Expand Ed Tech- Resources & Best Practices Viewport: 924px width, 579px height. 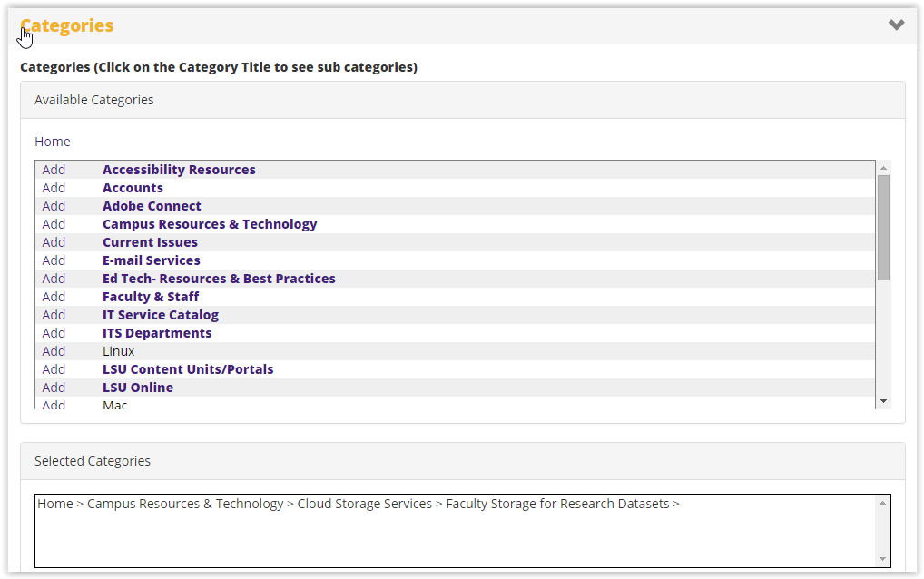(x=219, y=279)
